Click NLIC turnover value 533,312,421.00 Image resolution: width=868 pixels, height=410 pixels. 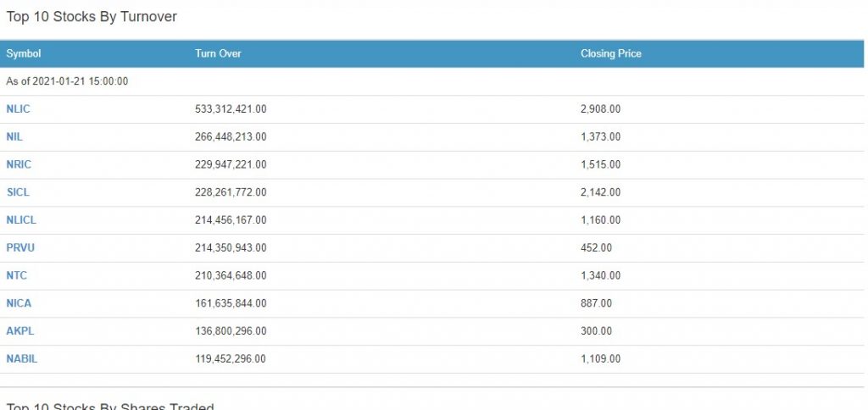pos(231,109)
